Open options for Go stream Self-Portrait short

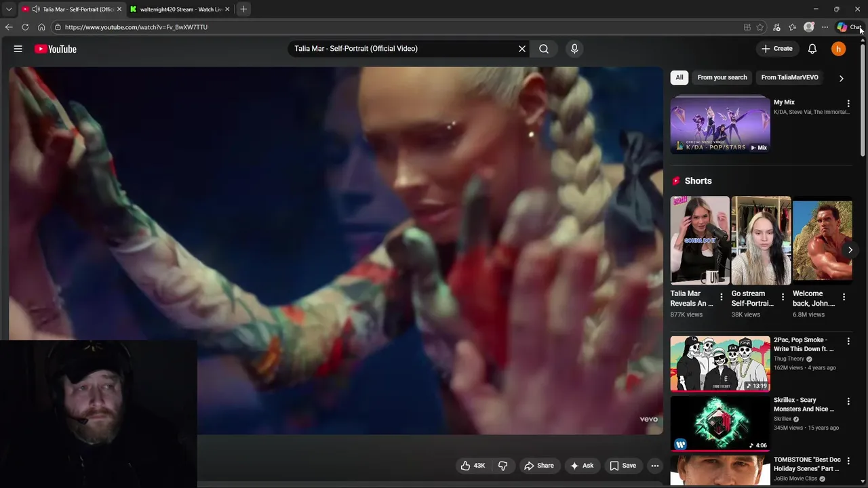(783, 298)
